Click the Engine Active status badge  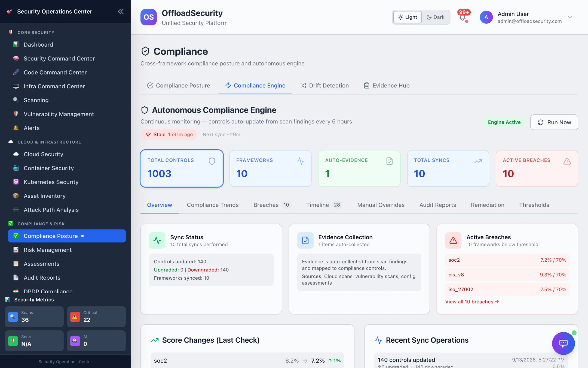pyautogui.click(x=504, y=122)
